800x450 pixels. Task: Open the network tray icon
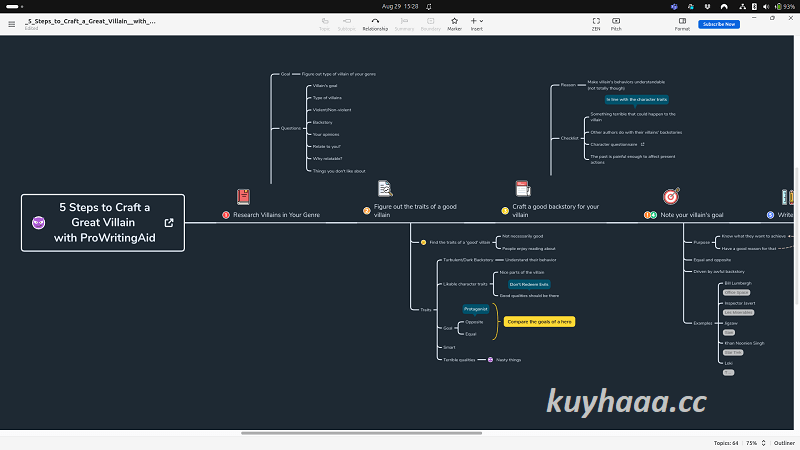click(x=742, y=7)
